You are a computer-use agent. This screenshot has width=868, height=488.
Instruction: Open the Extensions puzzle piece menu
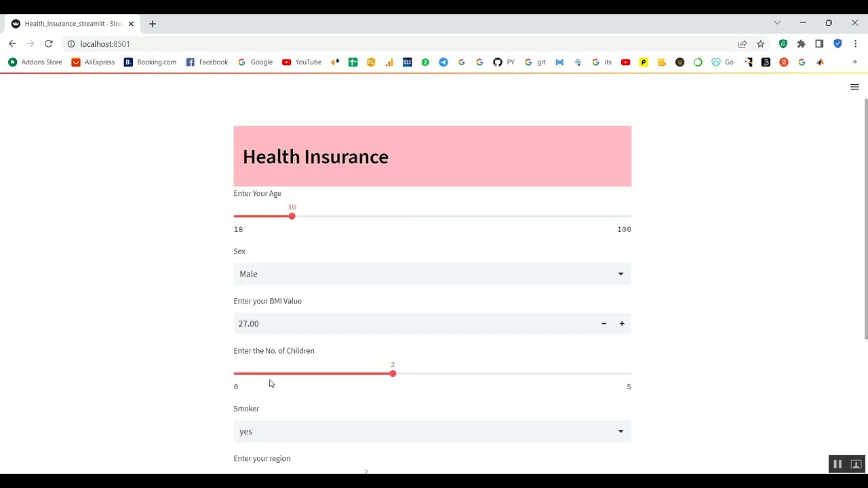[x=802, y=43]
